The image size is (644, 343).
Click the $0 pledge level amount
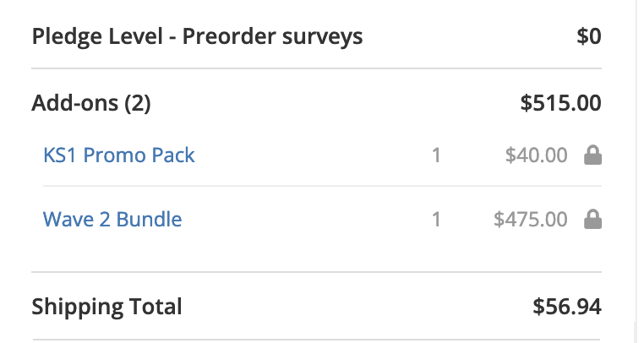tap(589, 36)
